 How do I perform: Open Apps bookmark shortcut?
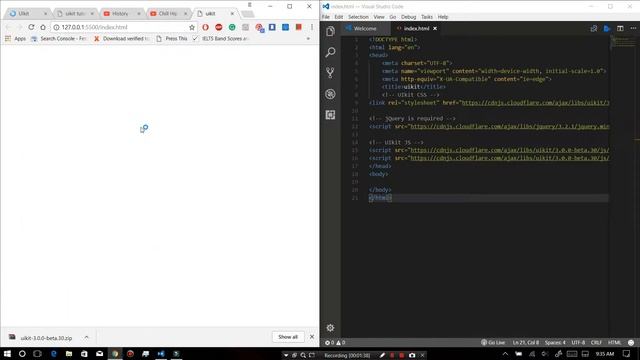(x=16, y=38)
